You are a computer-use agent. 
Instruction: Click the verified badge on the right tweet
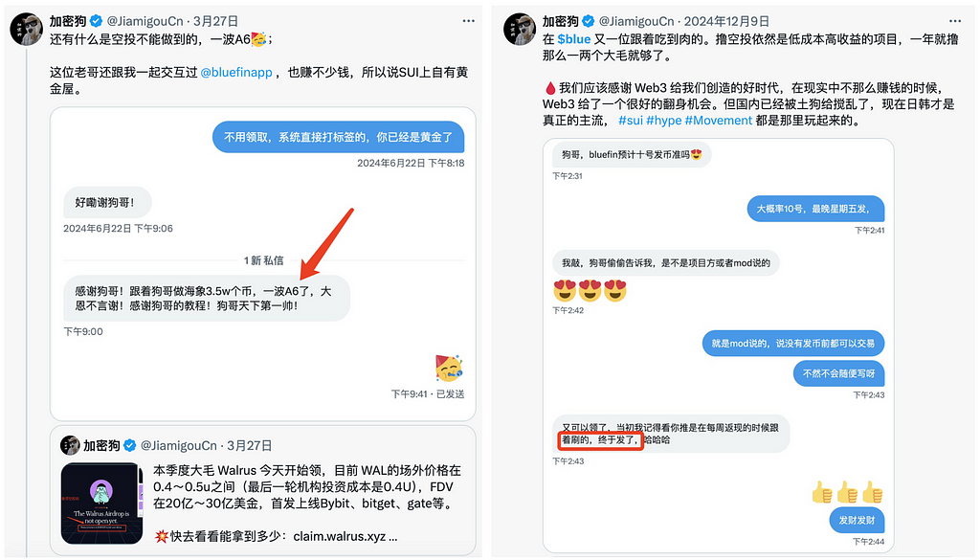589,21
